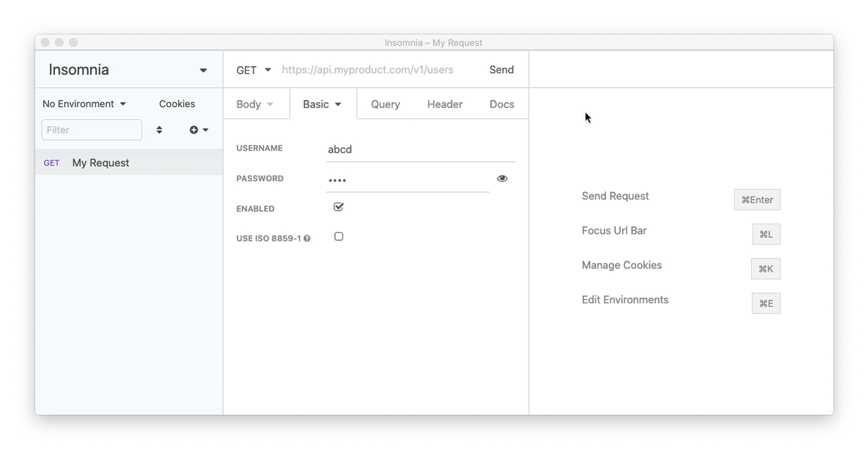The image size is (868, 450).
Task: Open the Basic auth type dropdown tab
Action: tap(322, 104)
